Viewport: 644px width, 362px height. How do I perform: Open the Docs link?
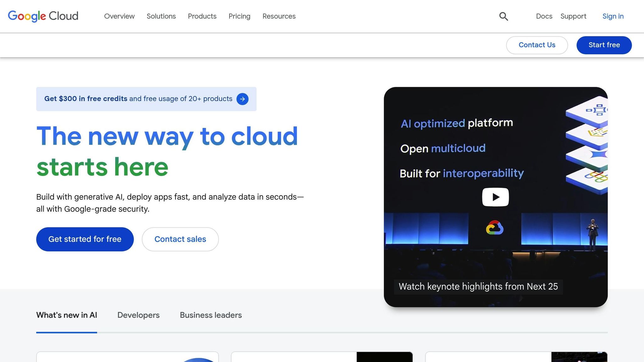[544, 16]
